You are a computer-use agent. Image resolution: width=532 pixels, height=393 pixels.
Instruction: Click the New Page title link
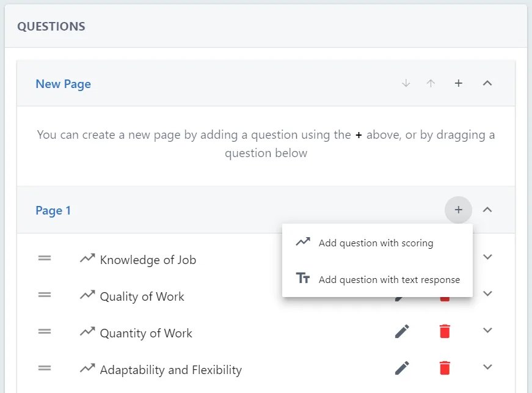tap(63, 84)
